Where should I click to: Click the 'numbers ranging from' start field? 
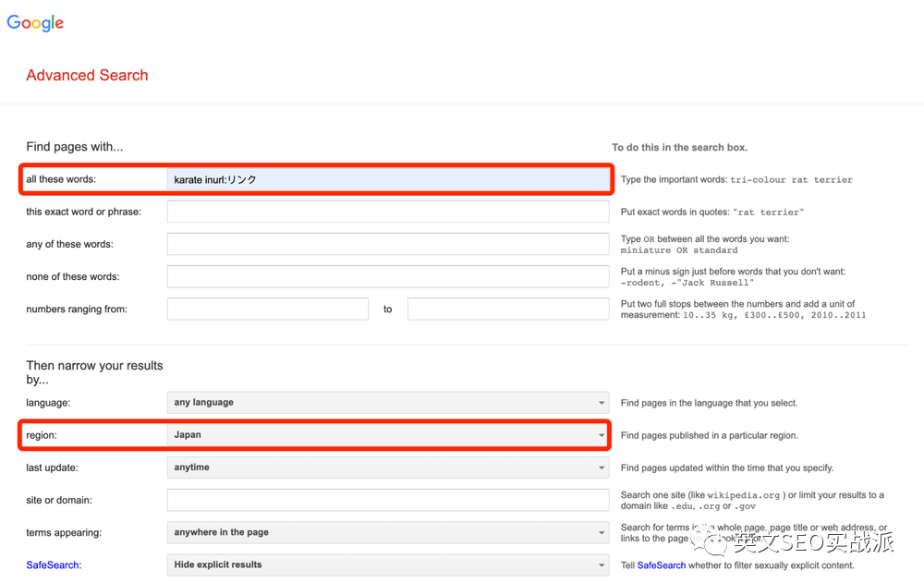tap(268, 309)
